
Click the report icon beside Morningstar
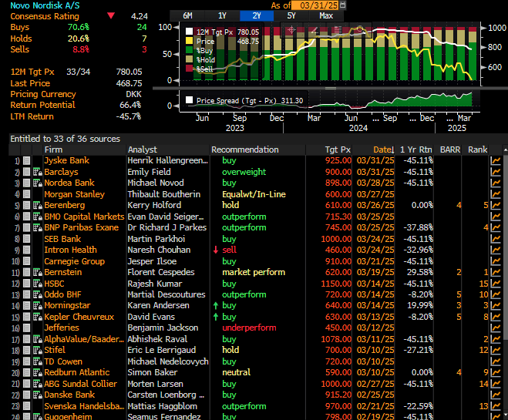(36, 306)
